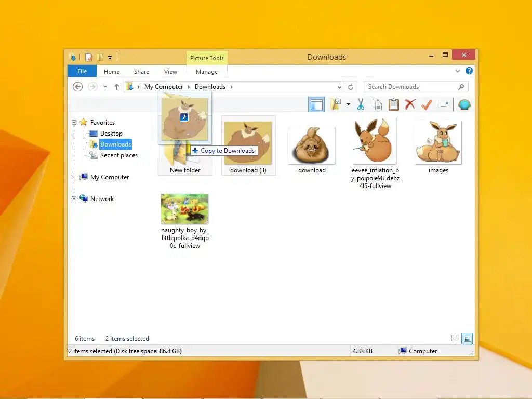Go up one level with Up arrow
The height and width of the screenshot is (399, 532).
[x=117, y=87]
